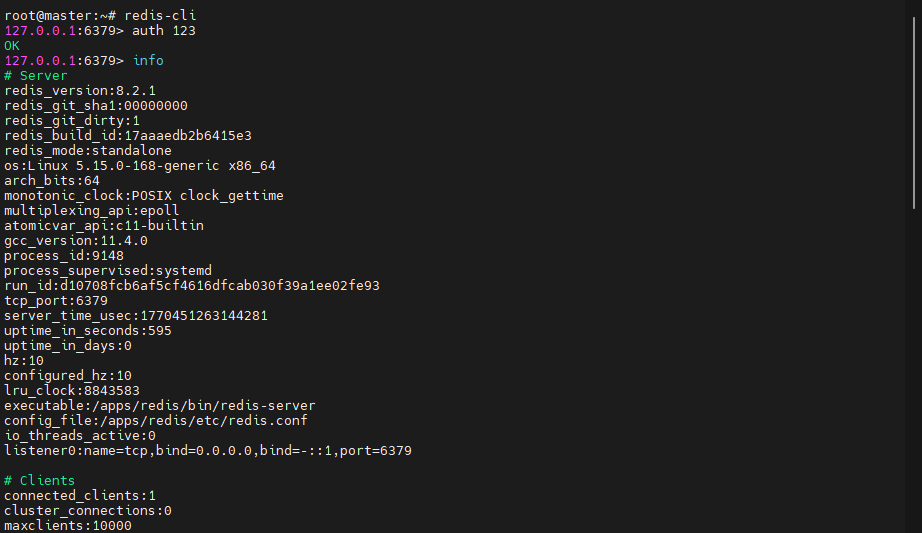Click the redis_mode:standalone line

[88, 150]
